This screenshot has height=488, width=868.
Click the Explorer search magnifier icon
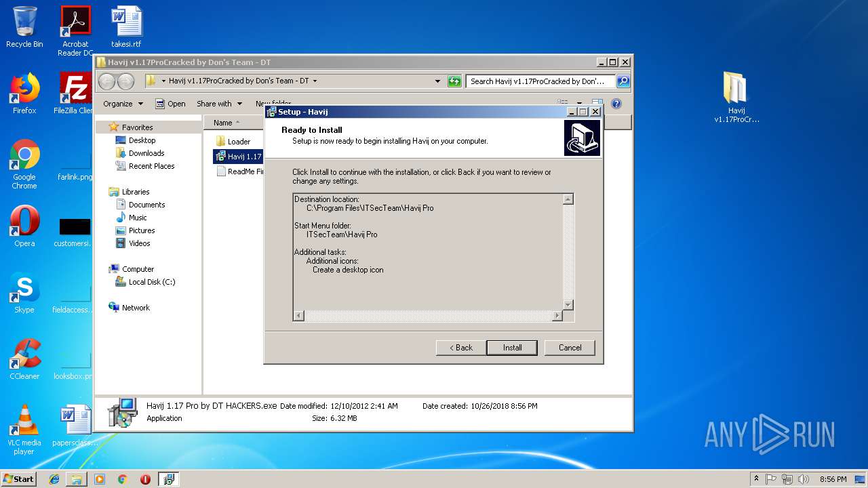[x=623, y=81]
